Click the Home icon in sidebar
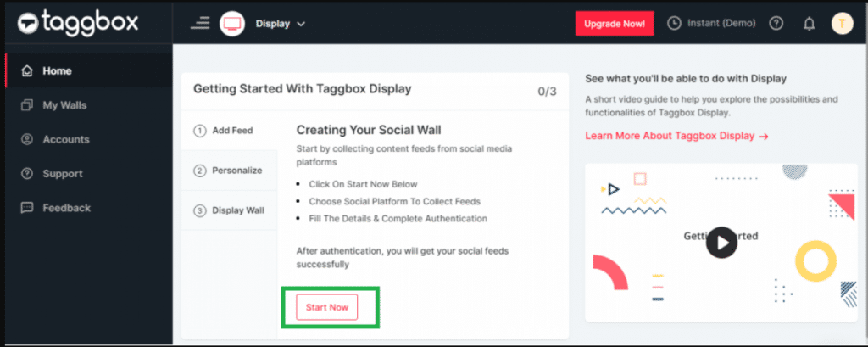The image size is (868, 347). [x=27, y=71]
